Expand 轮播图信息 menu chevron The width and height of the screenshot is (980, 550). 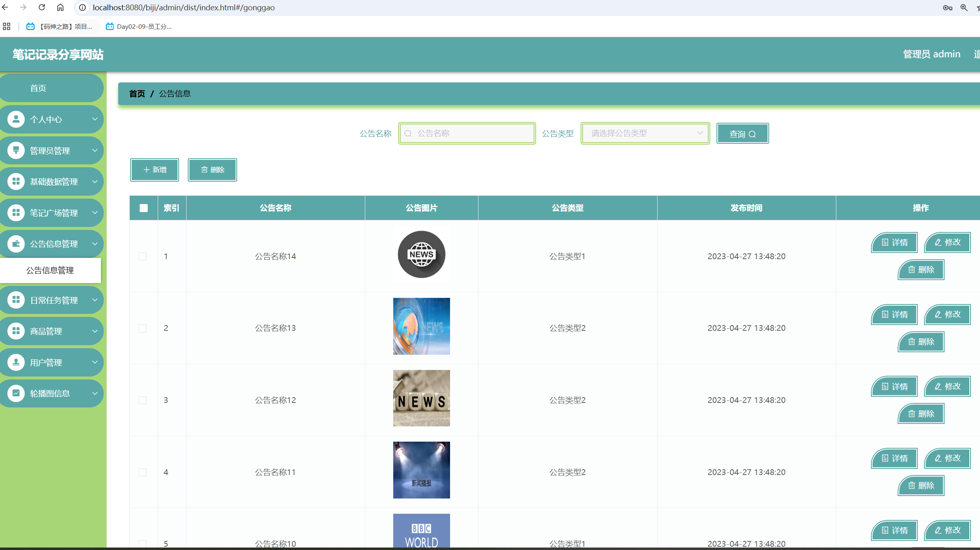click(x=95, y=393)
